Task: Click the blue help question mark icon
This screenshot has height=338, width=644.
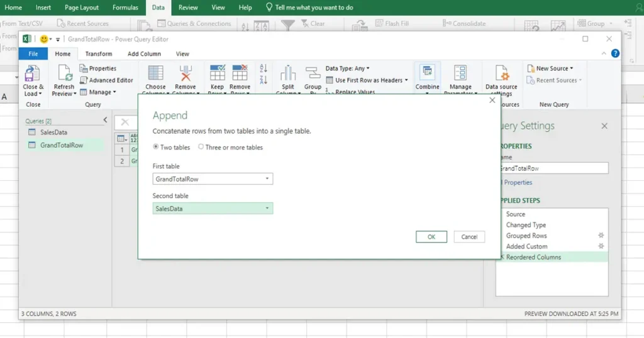Action: [615, 53]
